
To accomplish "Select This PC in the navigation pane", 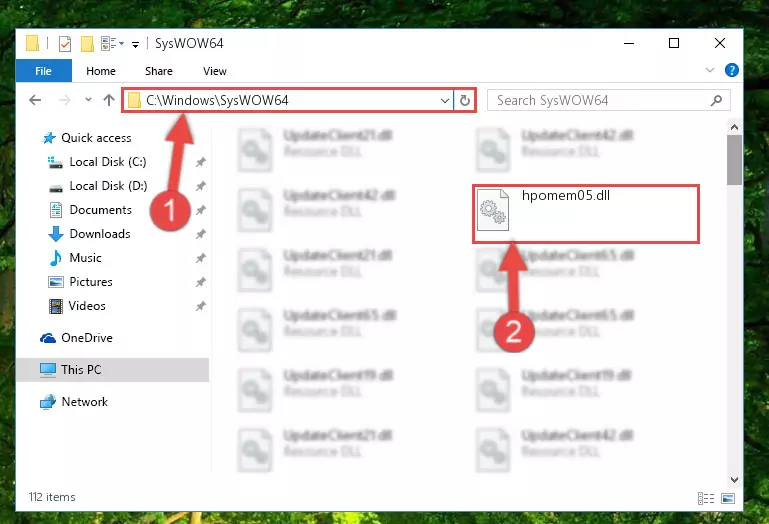I will (112, 370).
